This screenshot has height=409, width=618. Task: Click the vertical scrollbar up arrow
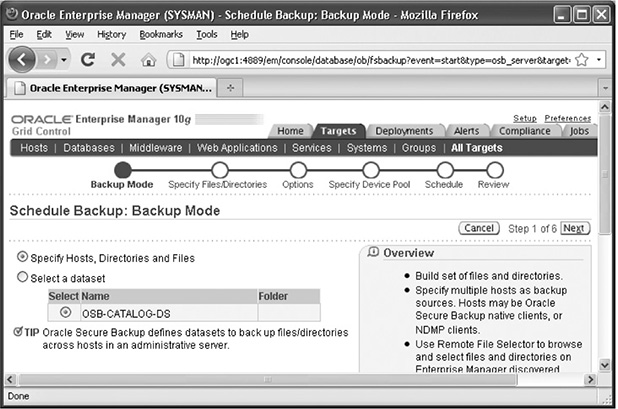(x=605, y=107)
